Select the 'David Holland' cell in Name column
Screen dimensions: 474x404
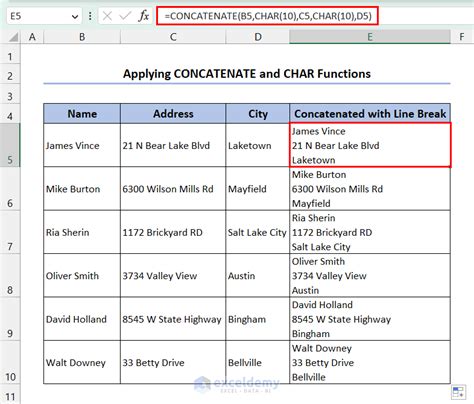pyautogui.click(x=82, y=319)
